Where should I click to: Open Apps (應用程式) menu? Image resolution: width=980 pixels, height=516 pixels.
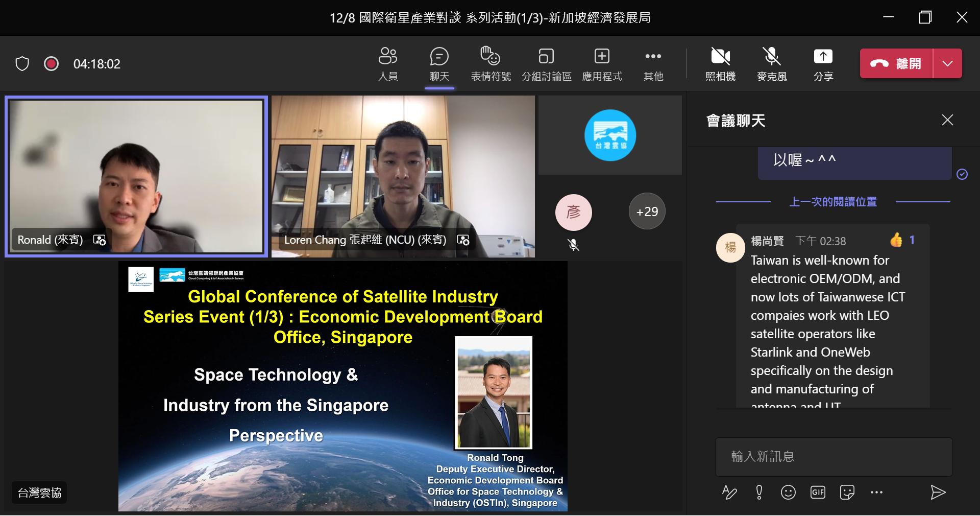coord(602,64)
